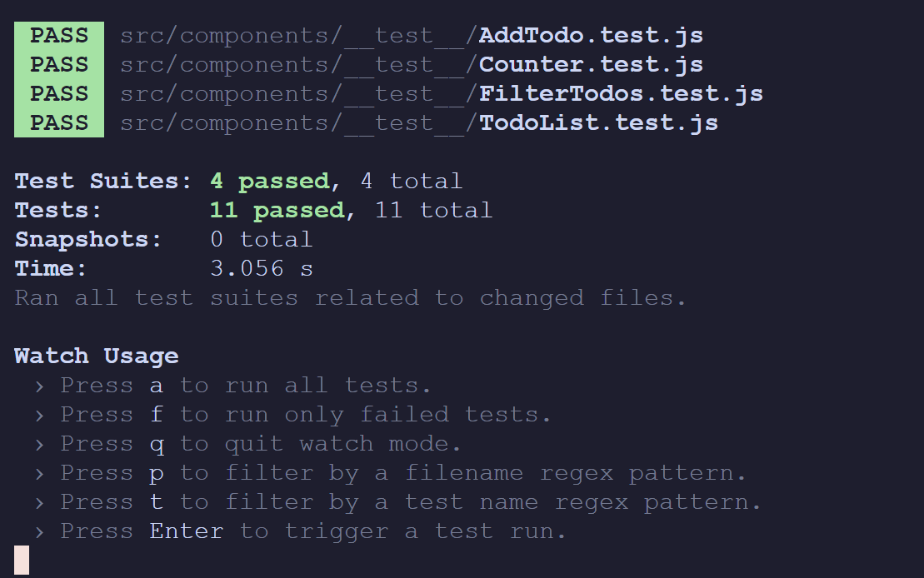Click the PASS badge beside AddTodo.test.js
The image size is (924, 578).
59,36
